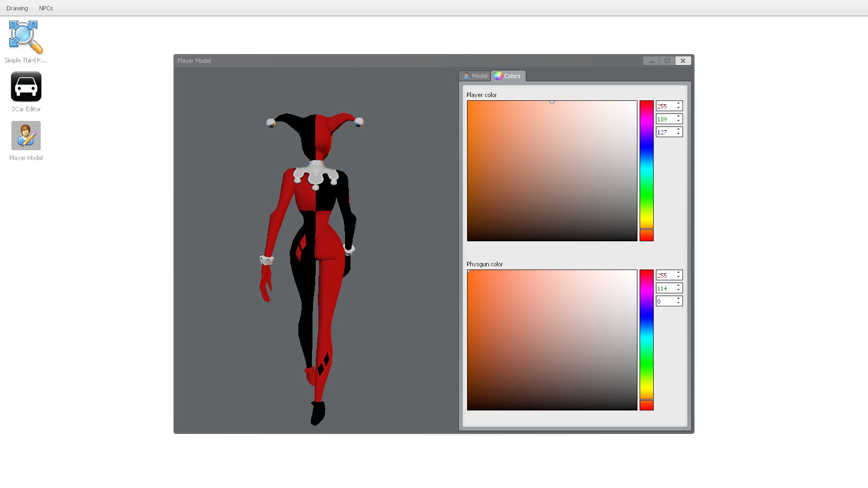Screen dimensions: 868x488
Task: Increase Physgun color red with up arrow
Action: point(679,273)
